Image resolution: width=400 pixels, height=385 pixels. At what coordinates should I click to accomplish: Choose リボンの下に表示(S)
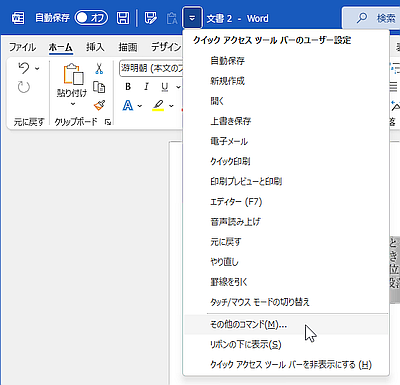(x=286, y=344)
